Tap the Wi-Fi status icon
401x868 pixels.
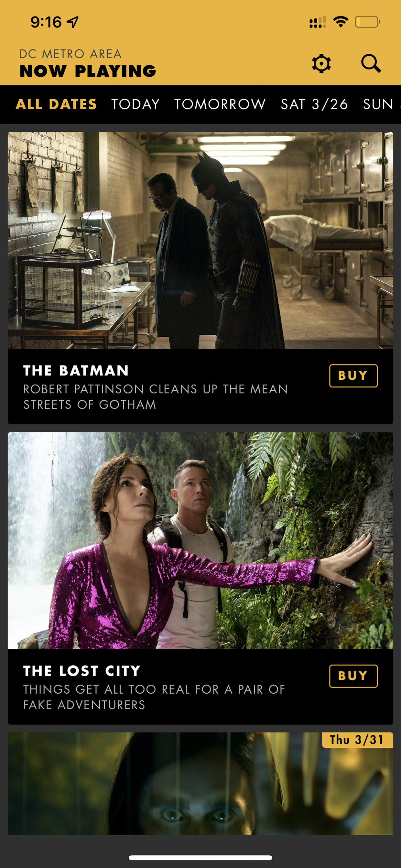[341, 22]
